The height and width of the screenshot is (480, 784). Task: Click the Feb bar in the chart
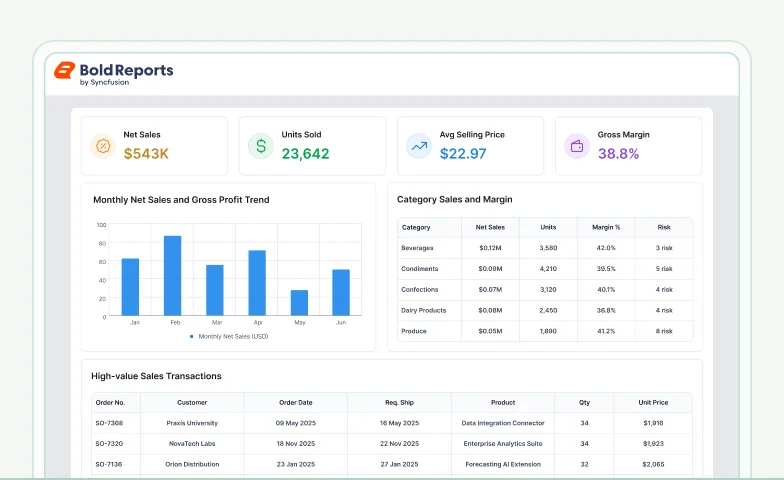tap(172, 276)
